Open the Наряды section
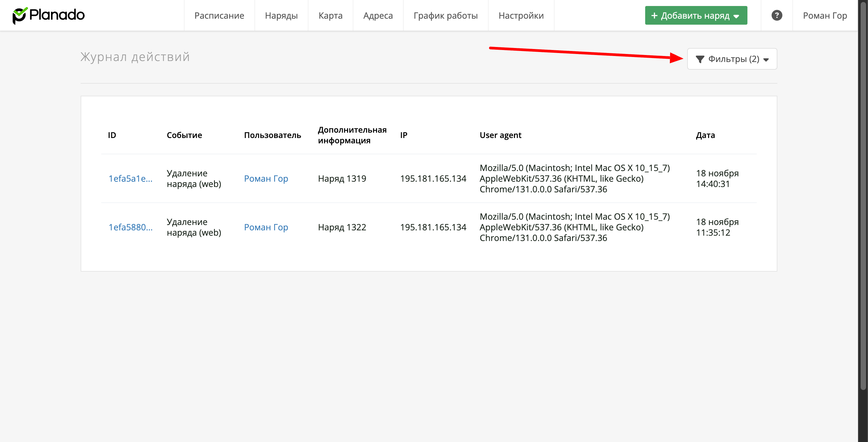This screenshot has width=868, height=442. tap(281, 16)
